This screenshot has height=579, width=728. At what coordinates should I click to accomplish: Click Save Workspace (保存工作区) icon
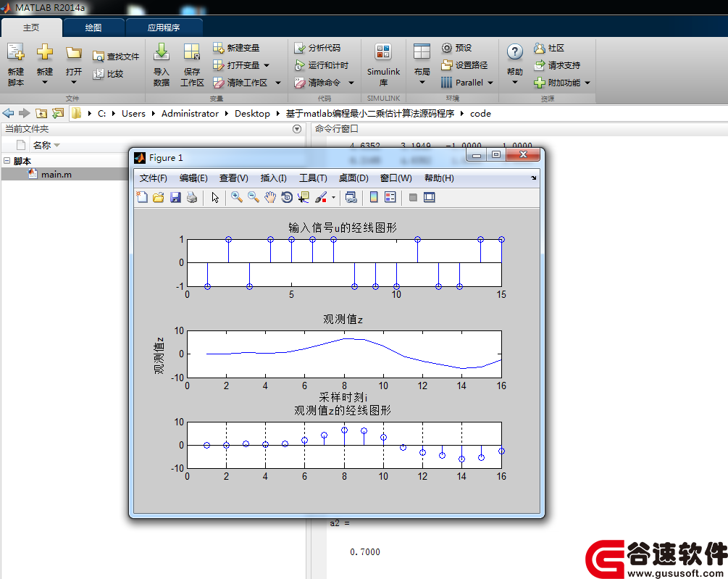[x=192, y=52]
